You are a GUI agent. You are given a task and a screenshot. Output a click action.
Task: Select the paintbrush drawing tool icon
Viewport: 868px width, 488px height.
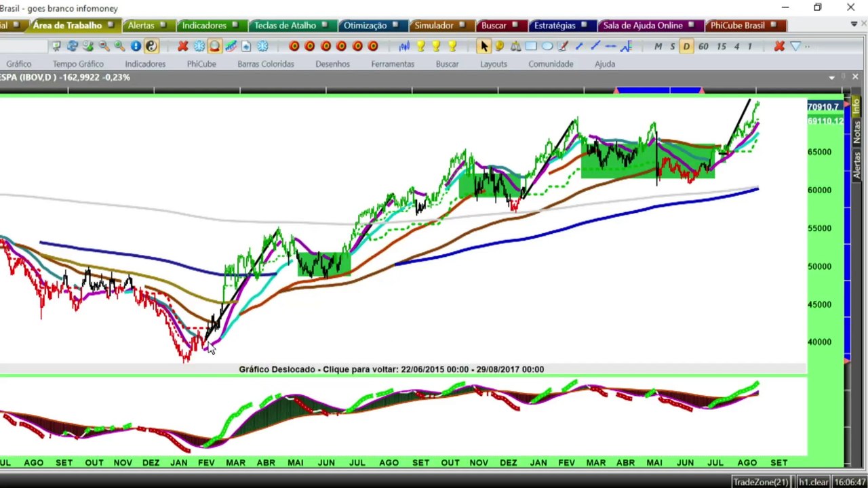[x=563, y=46]
